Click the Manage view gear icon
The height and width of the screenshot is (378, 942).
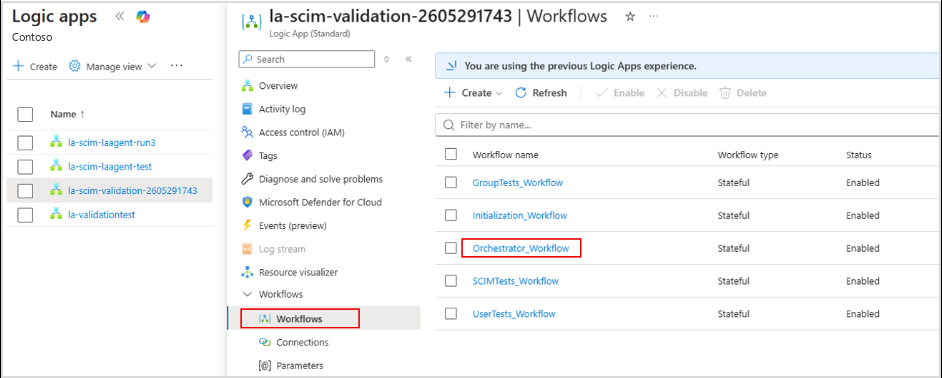click(x=74, y=66)
